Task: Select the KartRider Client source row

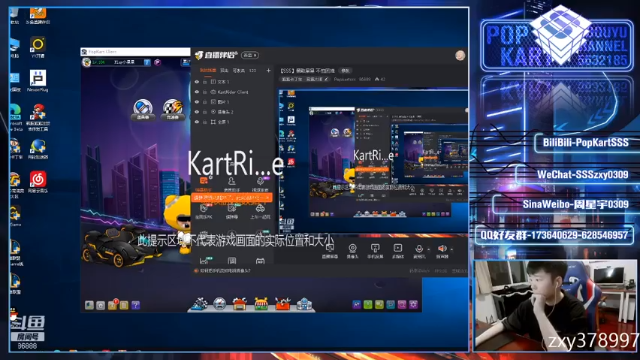Action: coord(233,92)
